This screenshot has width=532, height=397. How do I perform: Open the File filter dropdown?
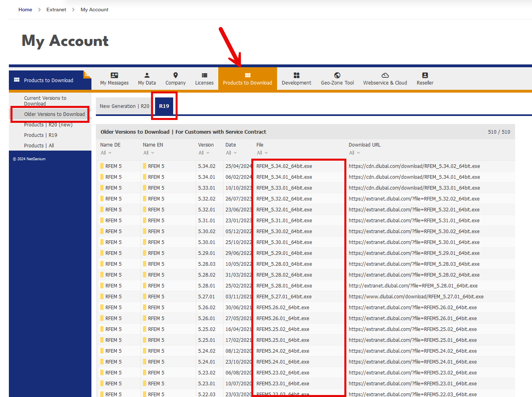(x=262, y=153)
